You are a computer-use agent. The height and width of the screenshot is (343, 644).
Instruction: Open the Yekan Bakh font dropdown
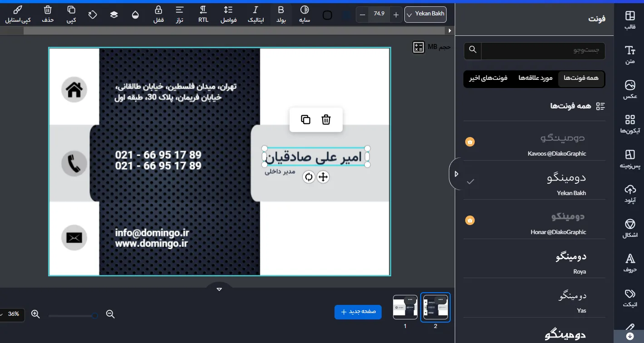tap(425, 15)
